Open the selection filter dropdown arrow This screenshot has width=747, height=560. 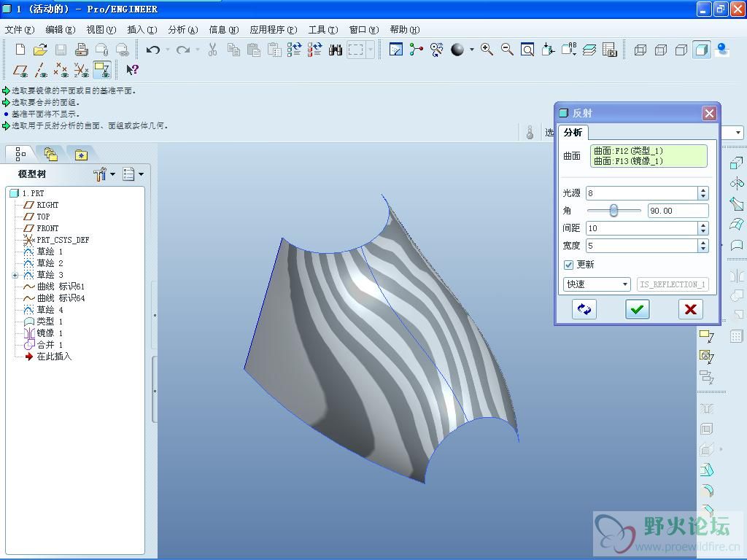tap(738, 133)
